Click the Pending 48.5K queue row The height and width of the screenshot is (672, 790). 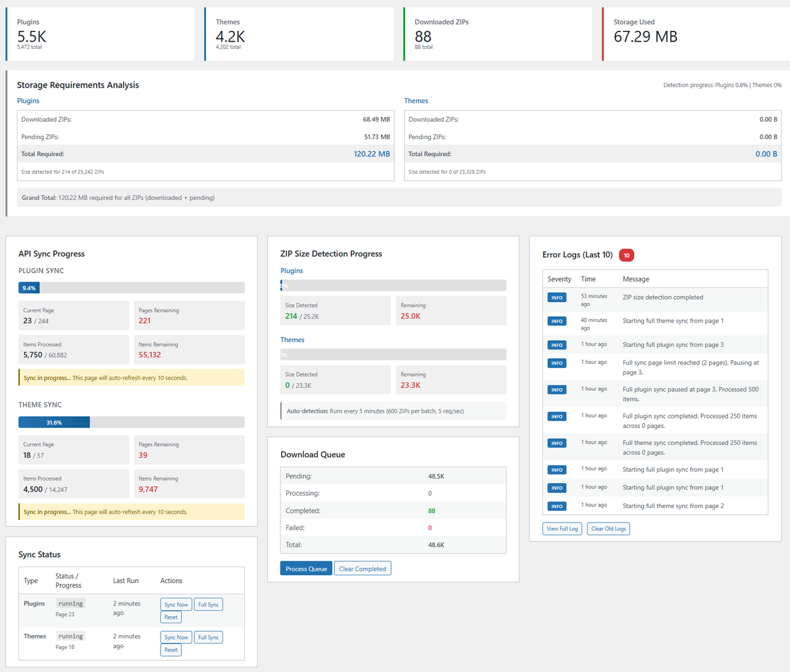click(x=394, y=476)
